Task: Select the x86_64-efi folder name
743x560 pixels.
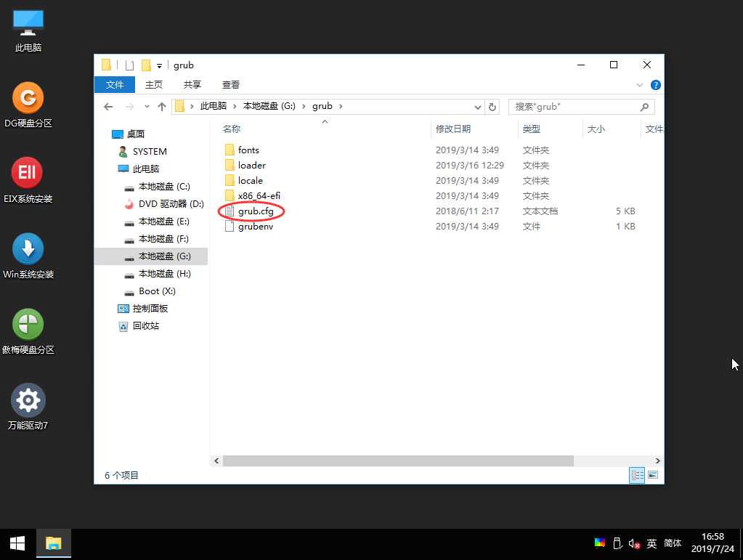Action: point(259,195)
